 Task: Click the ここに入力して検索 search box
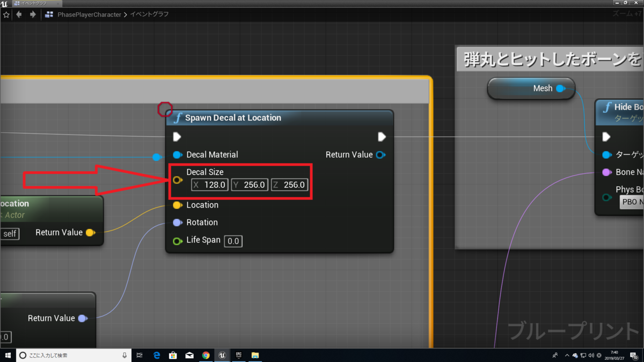click(72, 355)
